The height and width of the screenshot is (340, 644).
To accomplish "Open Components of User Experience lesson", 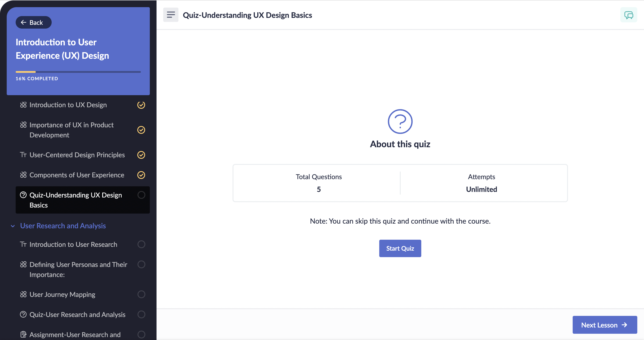I will point(77,175).
